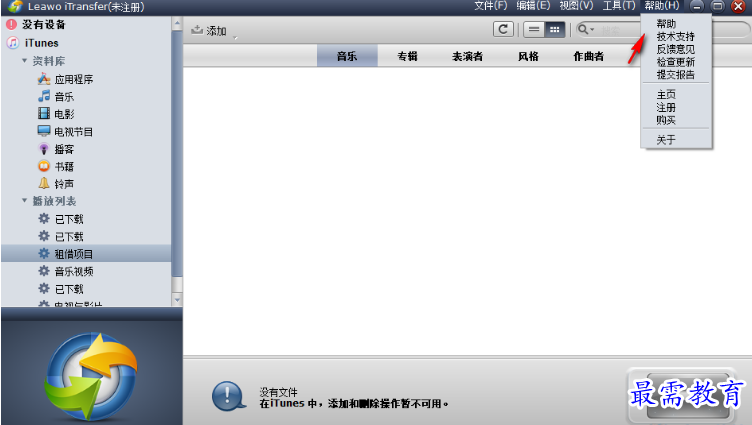Switch to the 风格 genre tab

[x=528, y=56]
